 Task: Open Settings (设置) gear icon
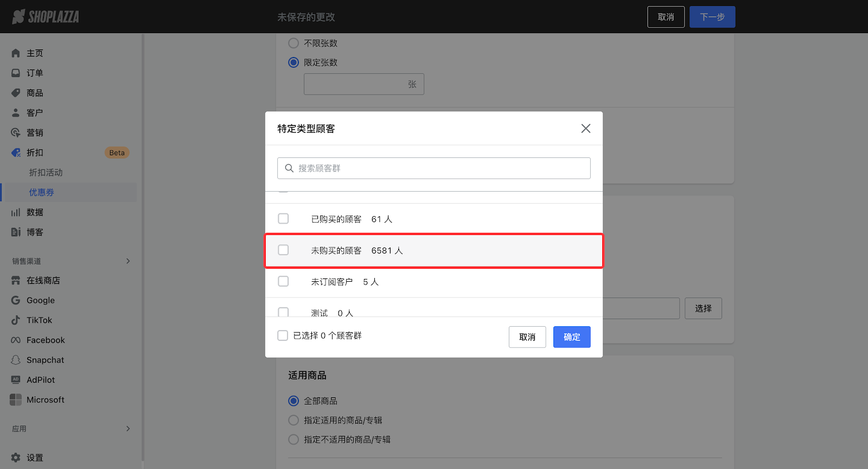(16, 458)
